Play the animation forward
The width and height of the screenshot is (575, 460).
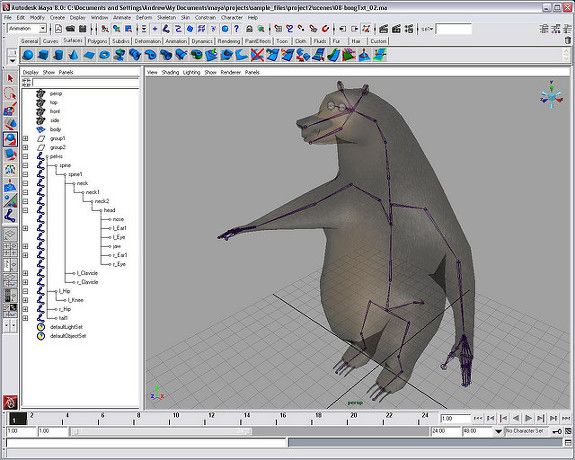click(528, 418)
